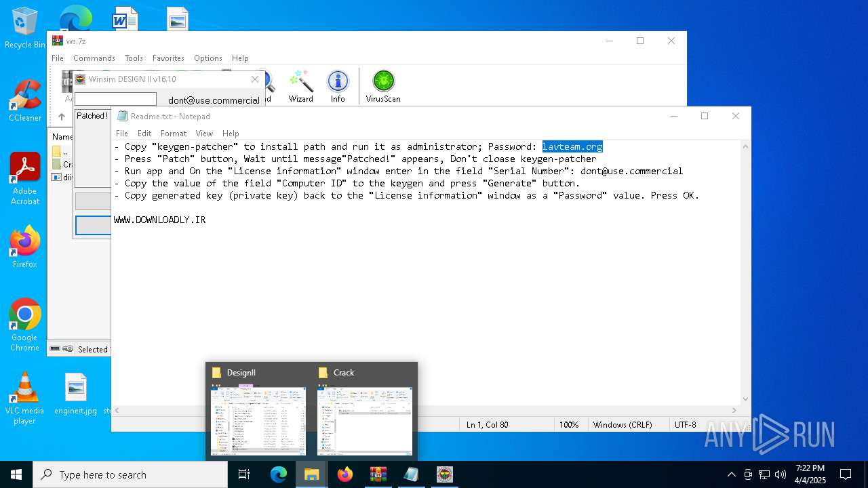This screenshot has height=488, width=868.
Task: Click the Ln 1, Col 80 status
Action: (x=488, y=425)
